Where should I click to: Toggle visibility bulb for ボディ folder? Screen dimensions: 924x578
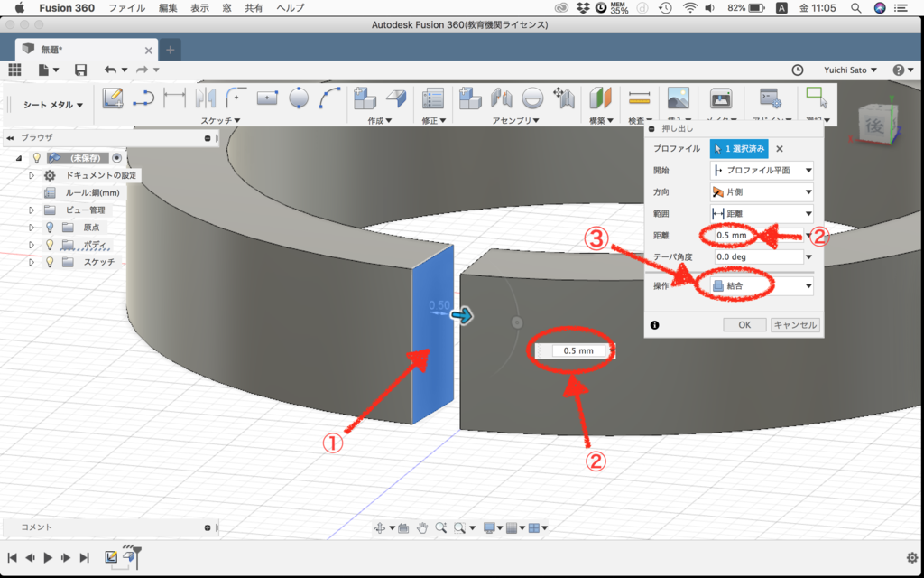coord(51,244)
